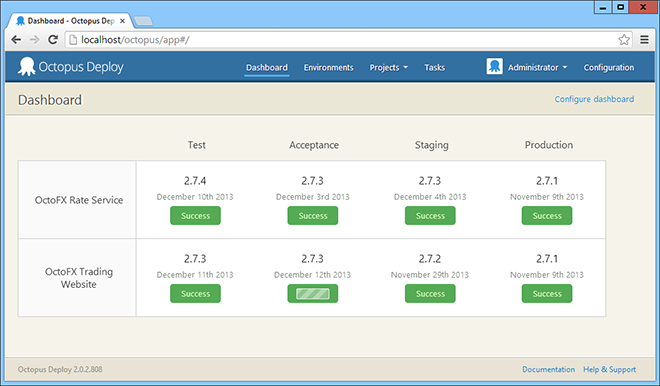660x386 pixels.
Task: Click Rate Service Production version 2.7.1
Action: (547, 181)
